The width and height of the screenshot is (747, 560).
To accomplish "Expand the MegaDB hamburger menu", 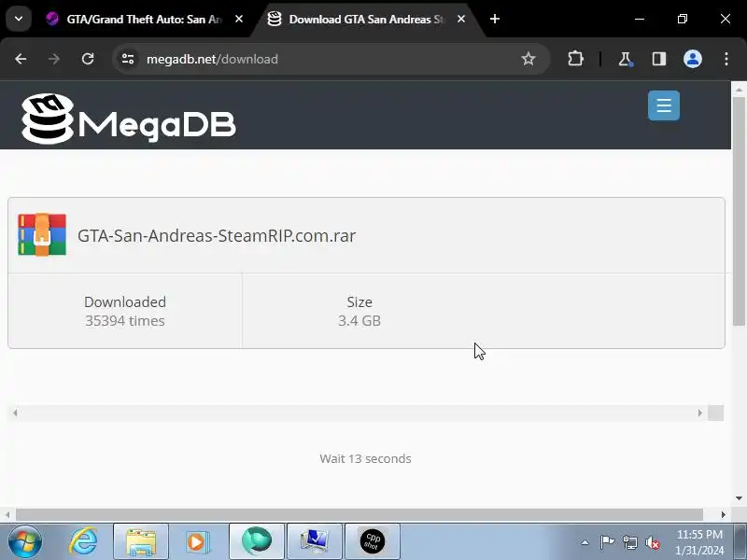I will click(x=664, y=105).
